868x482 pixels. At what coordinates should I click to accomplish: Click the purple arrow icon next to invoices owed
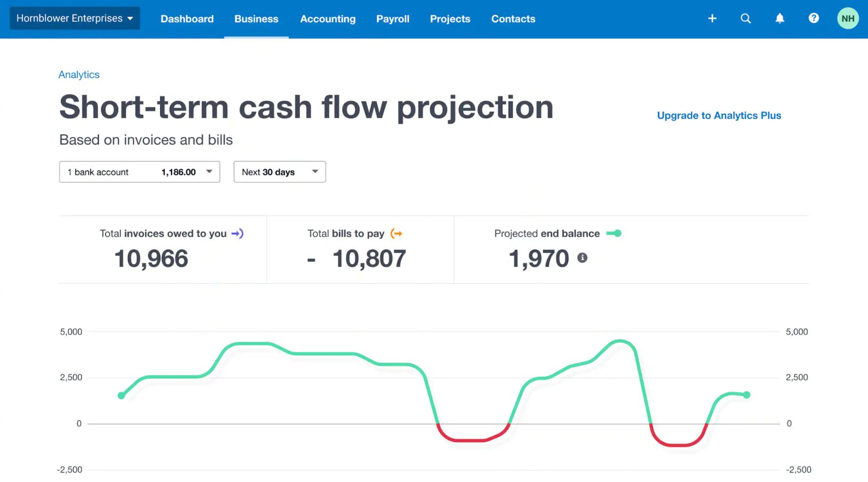[x=238, y=233]
